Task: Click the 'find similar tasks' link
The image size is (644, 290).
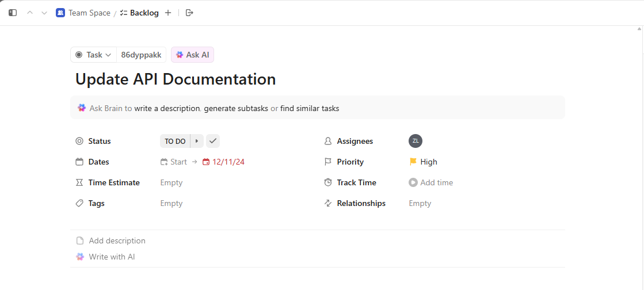Action: point(310,108)
